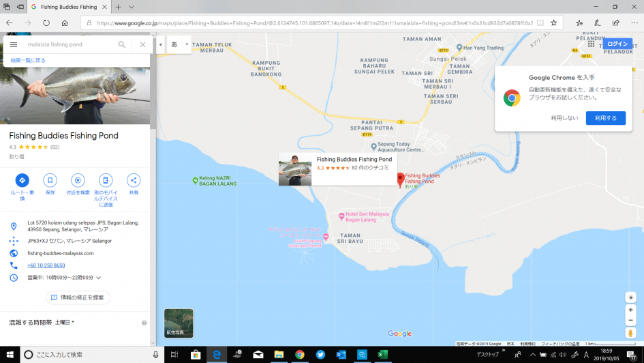Click the あ input mode button
644x363 pixels.
tap(174, 44)
